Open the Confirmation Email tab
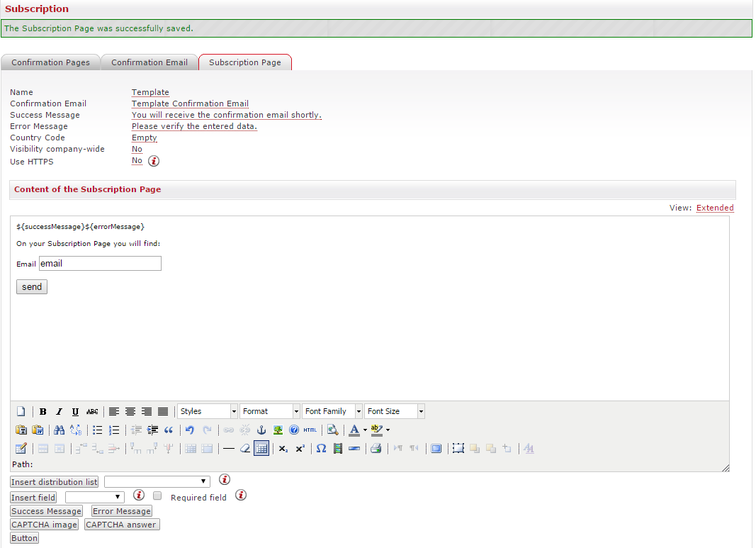 pos(149,62)
